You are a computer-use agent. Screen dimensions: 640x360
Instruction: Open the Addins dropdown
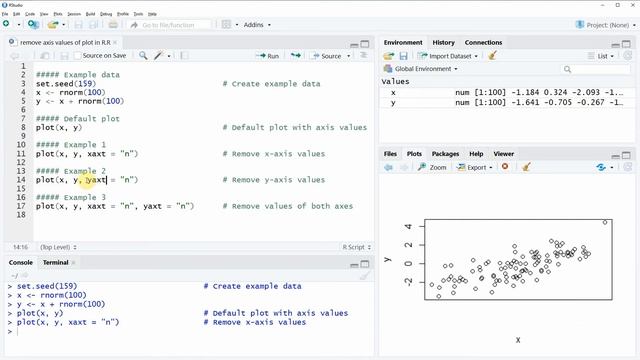257,25
